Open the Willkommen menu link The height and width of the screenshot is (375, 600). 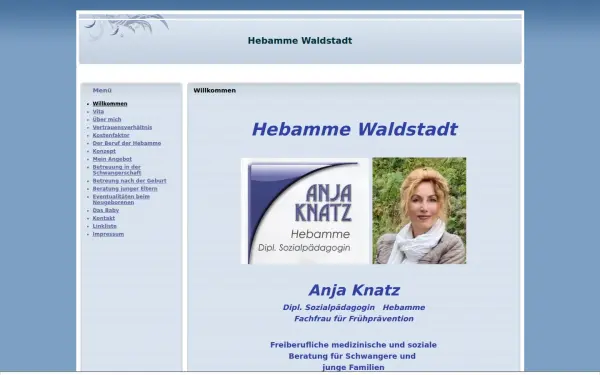[110, 104]
